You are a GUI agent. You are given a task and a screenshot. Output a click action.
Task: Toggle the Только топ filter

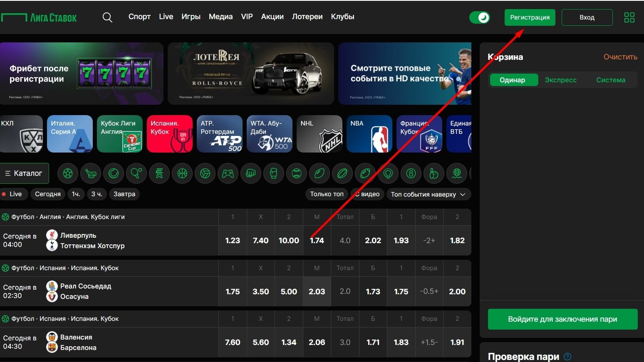click(327, 194)
